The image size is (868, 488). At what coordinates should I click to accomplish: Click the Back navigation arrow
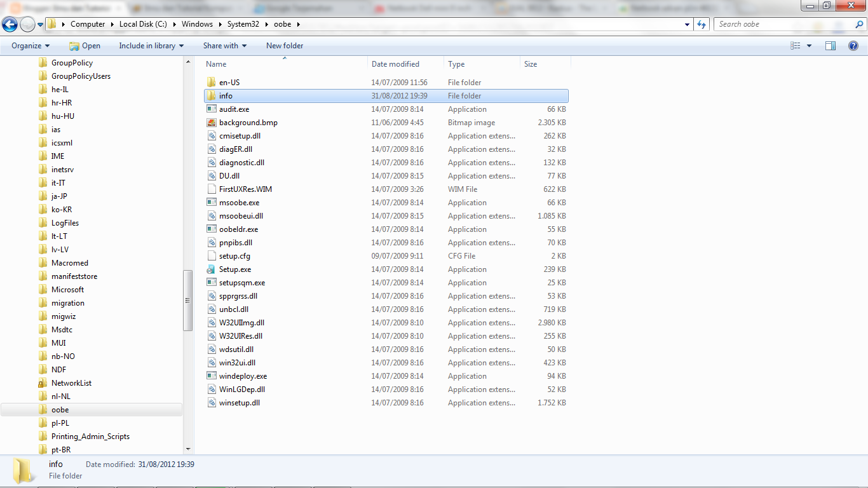10,24
